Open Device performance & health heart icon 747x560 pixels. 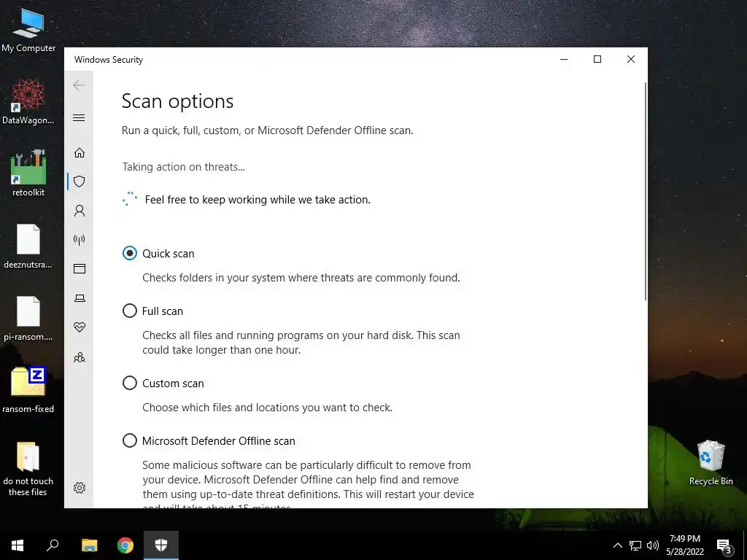click(79, 327)
